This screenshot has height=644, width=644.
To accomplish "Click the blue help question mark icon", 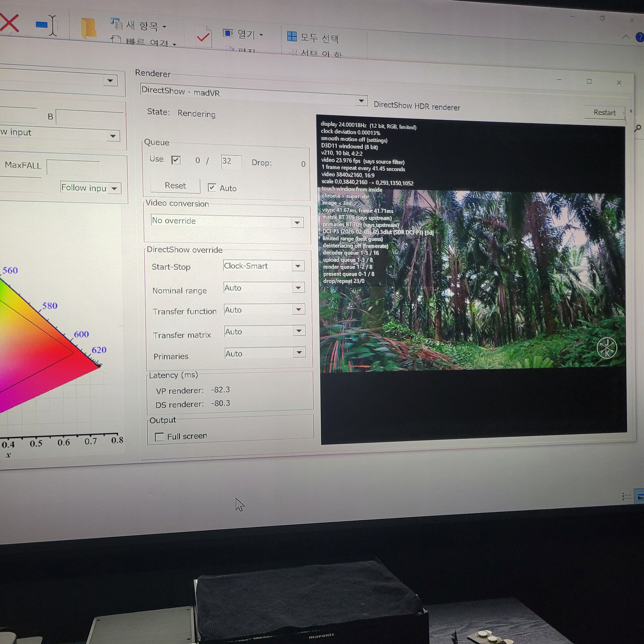I will click(640, 37).
